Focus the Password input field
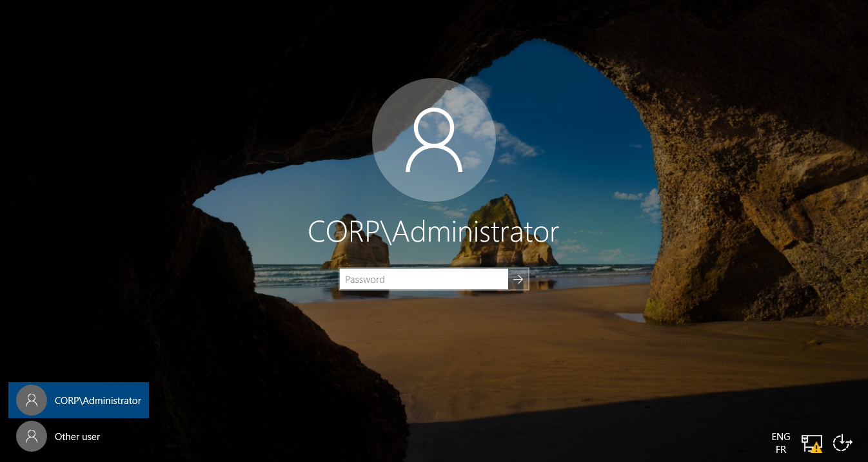Screen dimensions: 868x462 pos(424,279)
